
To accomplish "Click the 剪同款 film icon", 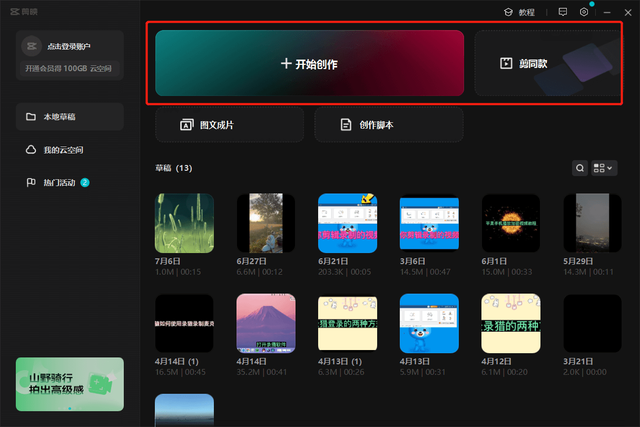I will pos(506,63).
